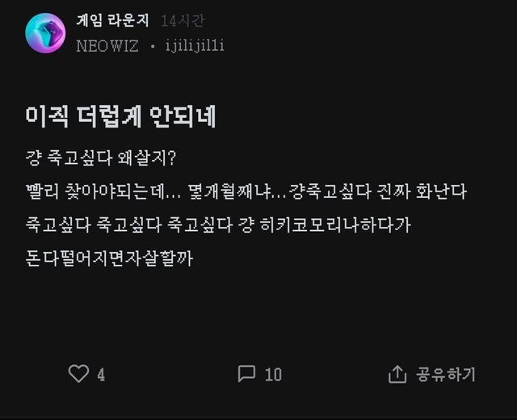Click the dot separator before the username
This screenshot has width=517, height=420.
(x=152, y=47)
